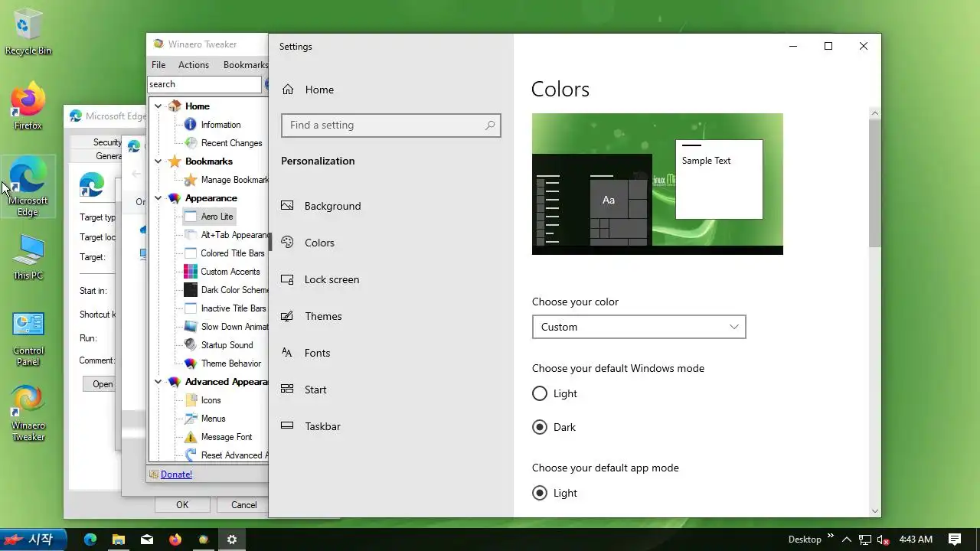Select Information tree item
The image size is (980, 551).
click(220, 125)
